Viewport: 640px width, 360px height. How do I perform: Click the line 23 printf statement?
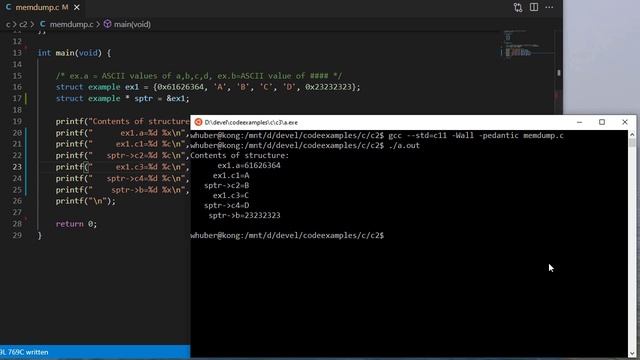[x=122, y=167]
